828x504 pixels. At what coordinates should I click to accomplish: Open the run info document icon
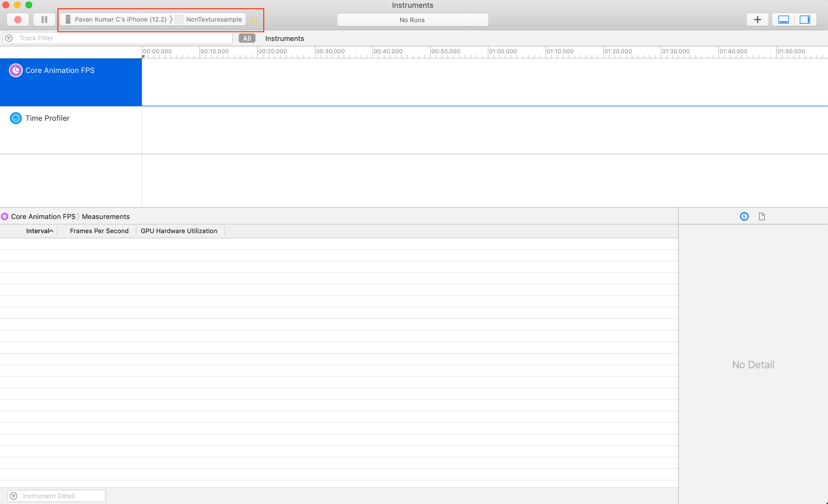[762, 217]
